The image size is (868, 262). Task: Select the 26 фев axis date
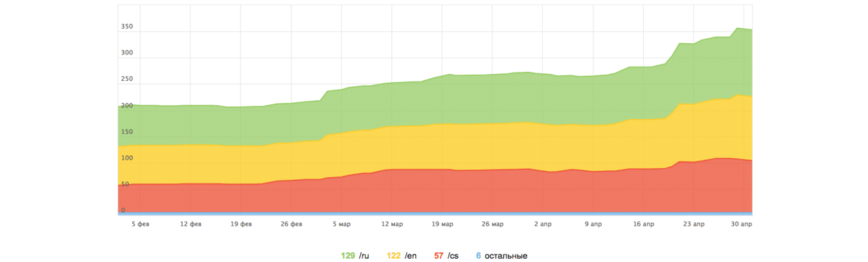(x=291, y=224)
